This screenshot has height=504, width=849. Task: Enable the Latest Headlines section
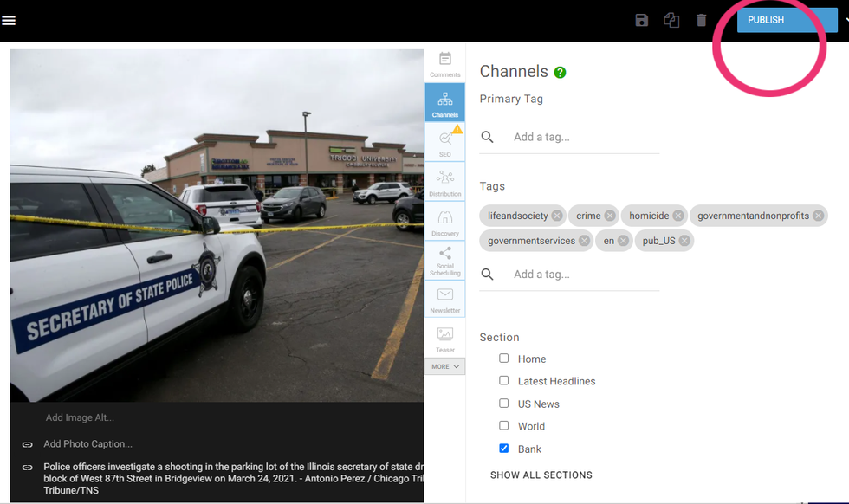pos(503,381)
